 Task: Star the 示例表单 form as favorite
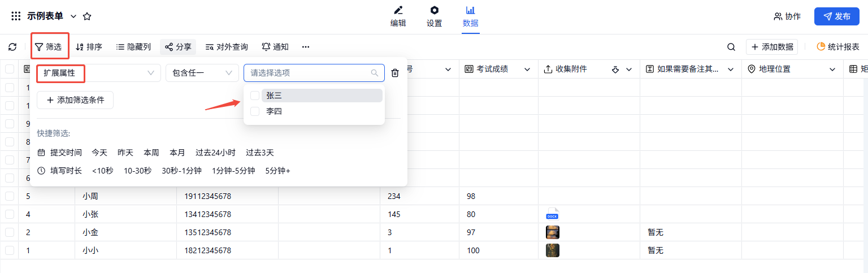[x=87, y=16]
